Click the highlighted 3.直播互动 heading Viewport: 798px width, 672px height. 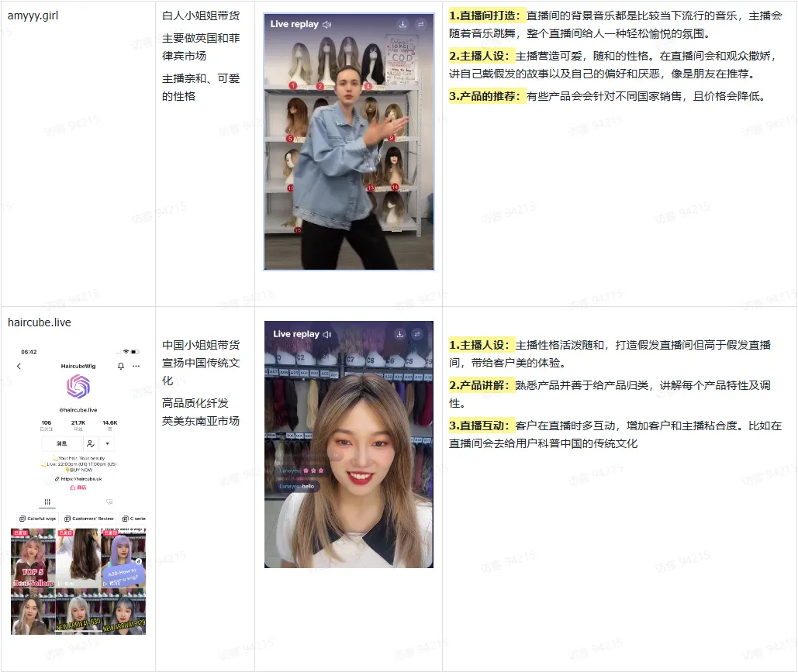482,426
